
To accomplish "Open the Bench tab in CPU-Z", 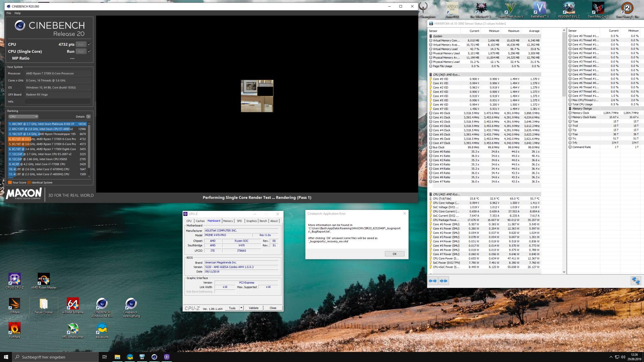I will tap(263, 221).
